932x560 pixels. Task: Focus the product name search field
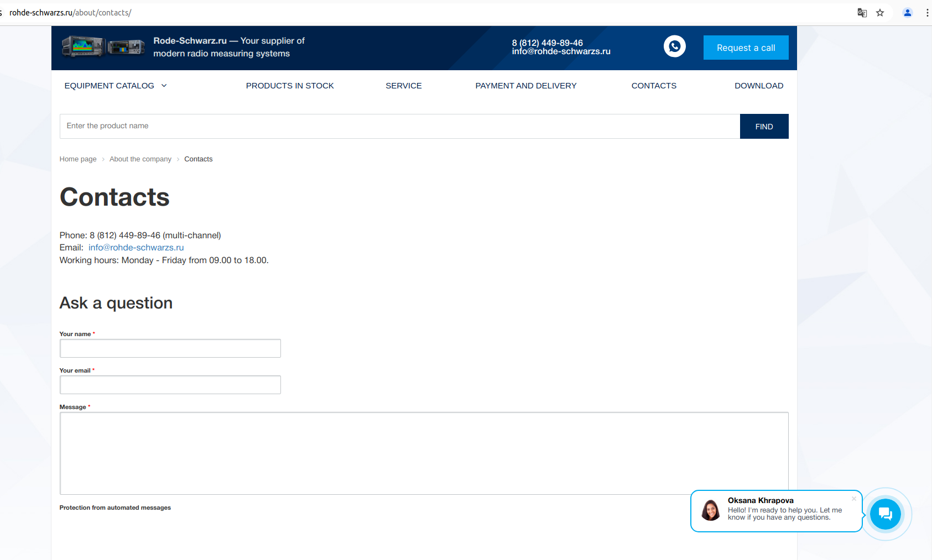[399, 127]
